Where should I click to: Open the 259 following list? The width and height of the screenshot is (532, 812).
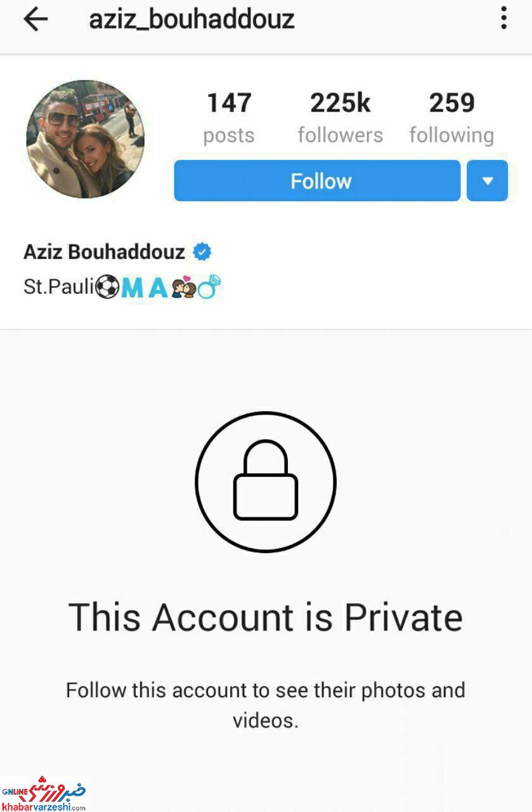tap(451, 118)
